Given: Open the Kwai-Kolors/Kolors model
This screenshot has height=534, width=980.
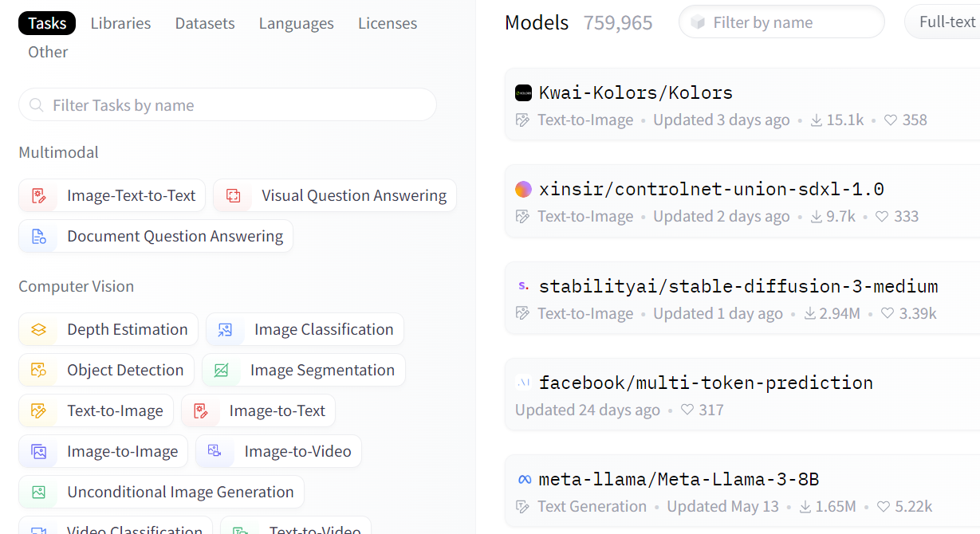Looking at the screenshot, I should tap(742, 105).
